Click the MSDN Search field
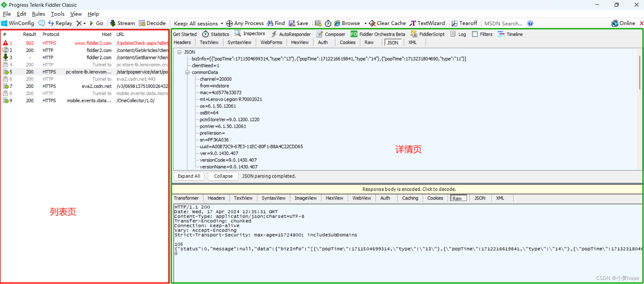Viewport: 644px width, 284px height. 503,23
